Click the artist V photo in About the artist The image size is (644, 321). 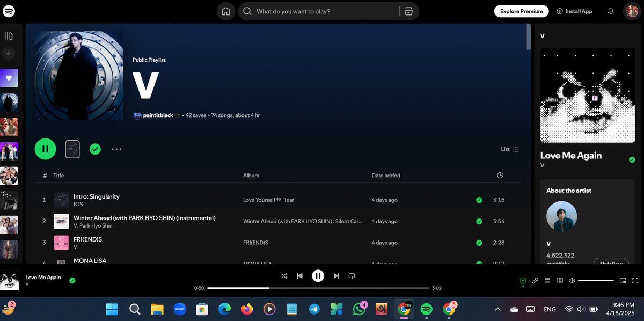561,217
